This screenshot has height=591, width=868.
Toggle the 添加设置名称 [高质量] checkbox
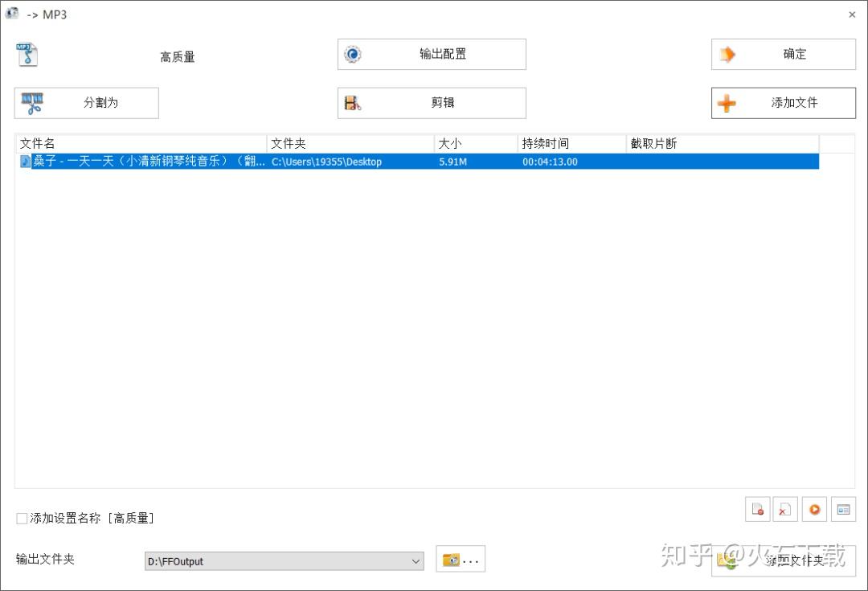(x=23, y=519)
